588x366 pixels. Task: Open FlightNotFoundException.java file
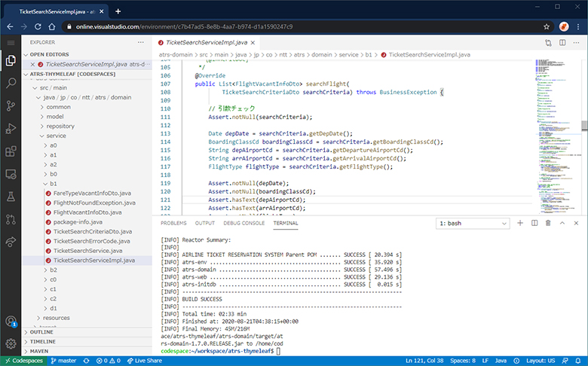pyautogui.click(x=94, y=203)
